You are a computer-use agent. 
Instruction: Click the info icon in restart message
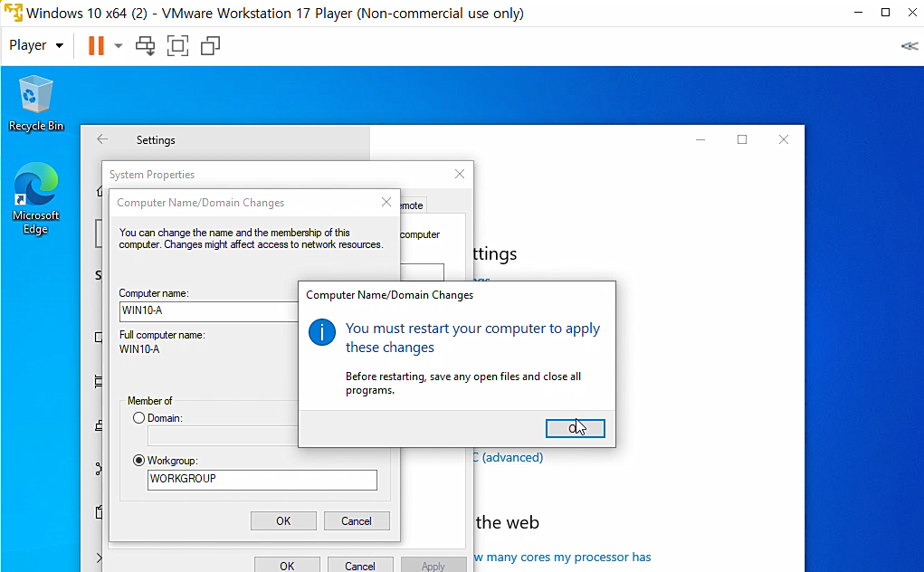click(322, 333)
